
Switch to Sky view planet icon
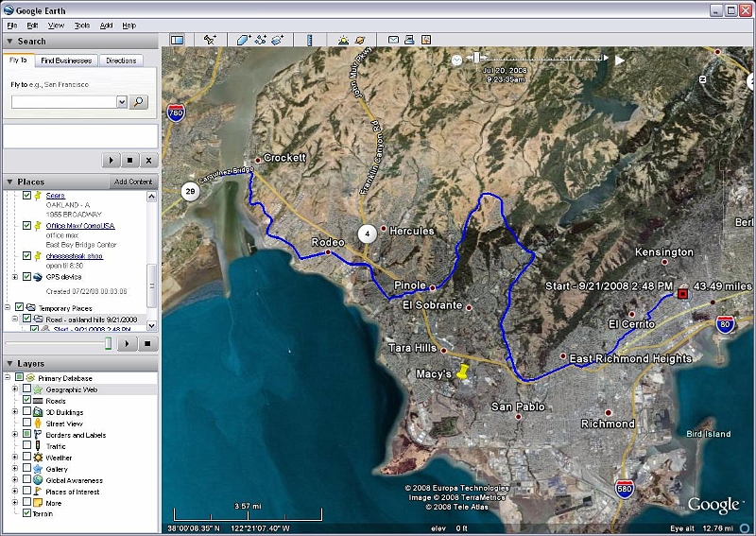coord(360,40)
